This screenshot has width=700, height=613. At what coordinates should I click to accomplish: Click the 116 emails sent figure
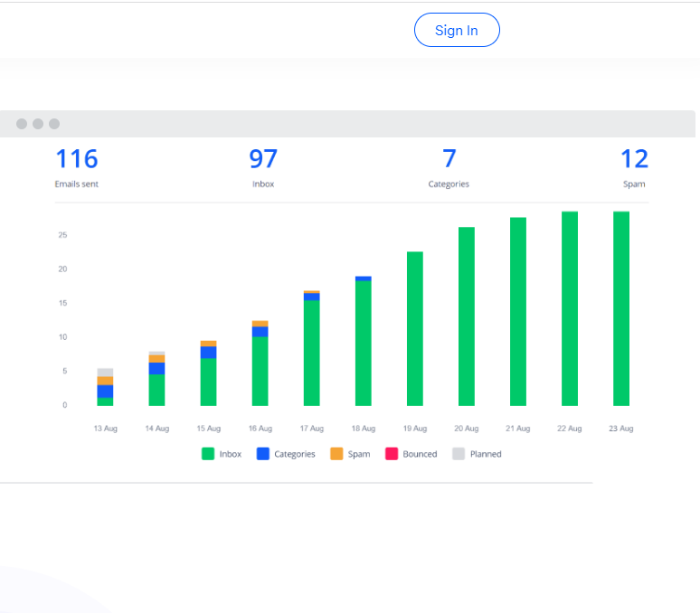77,159
